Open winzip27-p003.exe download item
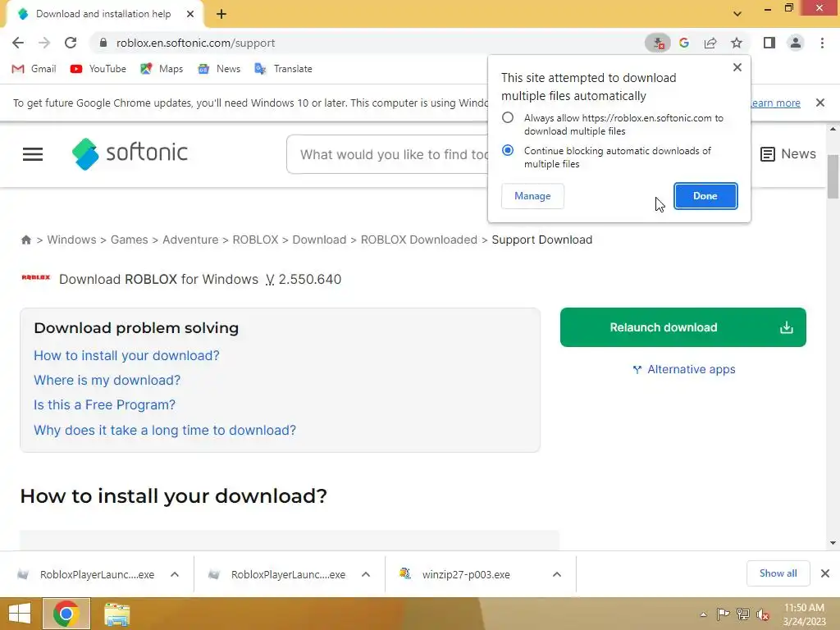 click(x=455, y=574)
